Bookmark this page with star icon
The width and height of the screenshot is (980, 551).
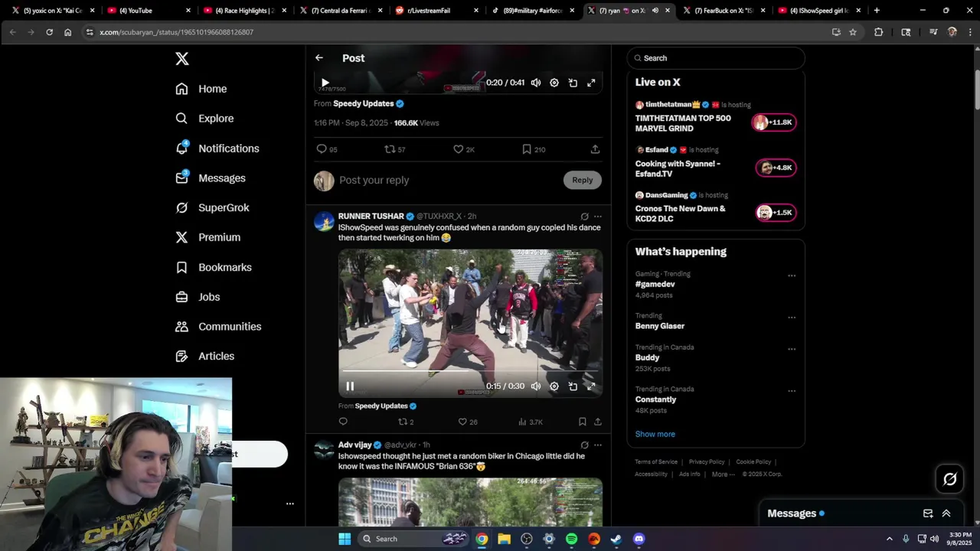point(853,32)
